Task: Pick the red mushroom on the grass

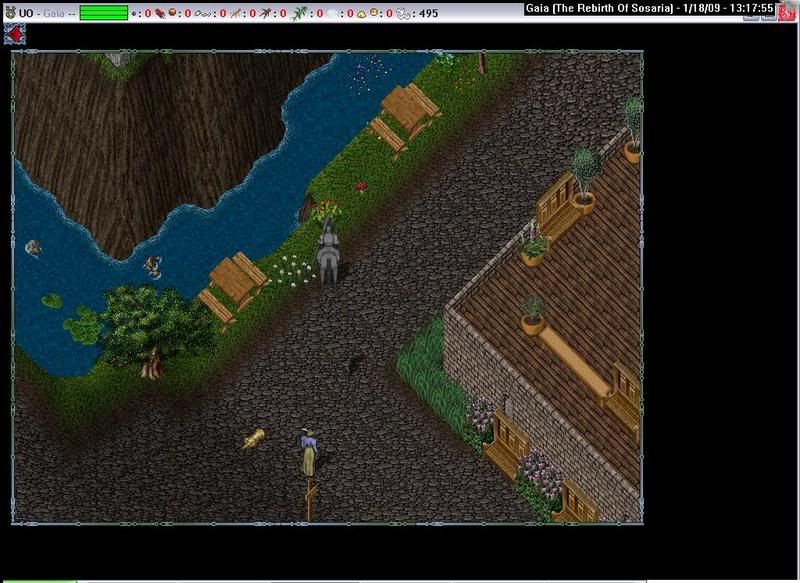Action: tap(361, 187)
